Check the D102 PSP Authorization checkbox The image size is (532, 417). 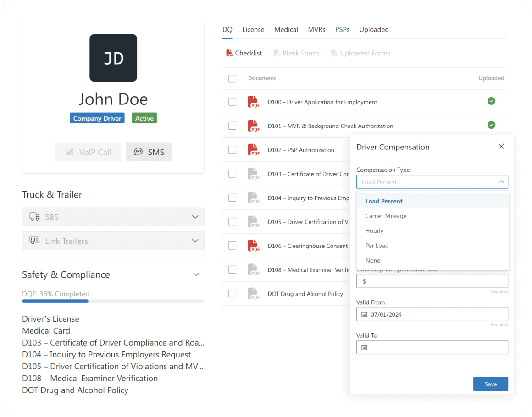tap(232, 149)
